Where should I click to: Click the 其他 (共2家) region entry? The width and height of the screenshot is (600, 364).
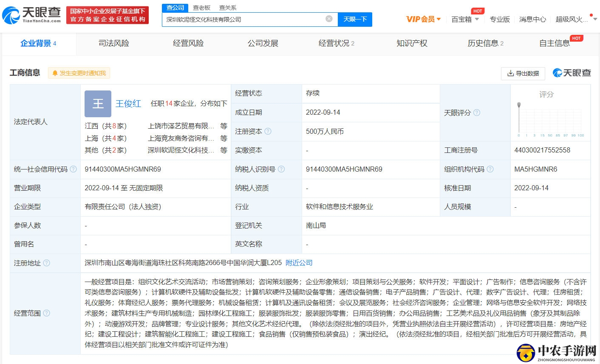click(106, 150)
